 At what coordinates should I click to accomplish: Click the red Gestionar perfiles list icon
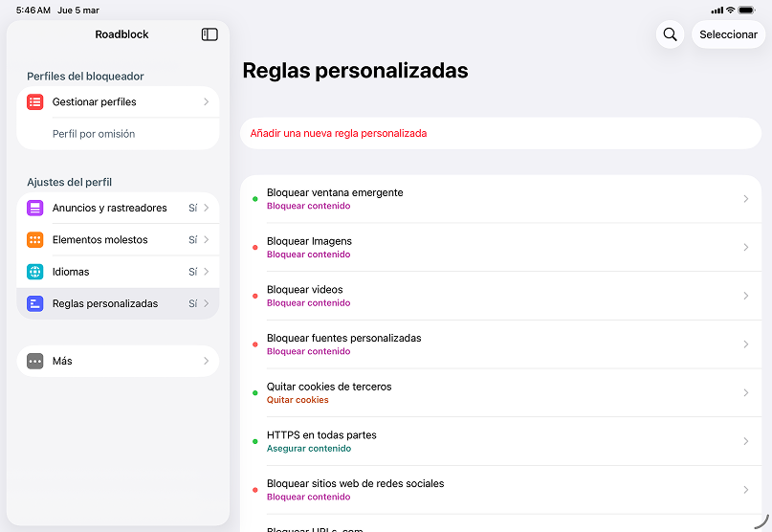[35, 102]
